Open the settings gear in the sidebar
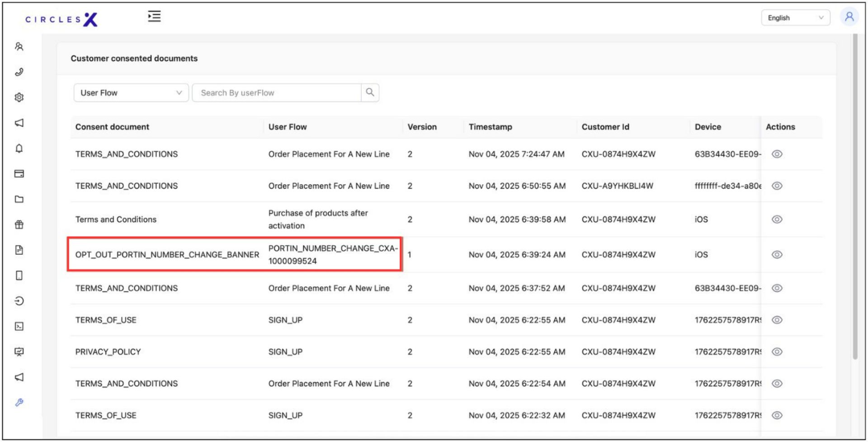 coord(19,97)
